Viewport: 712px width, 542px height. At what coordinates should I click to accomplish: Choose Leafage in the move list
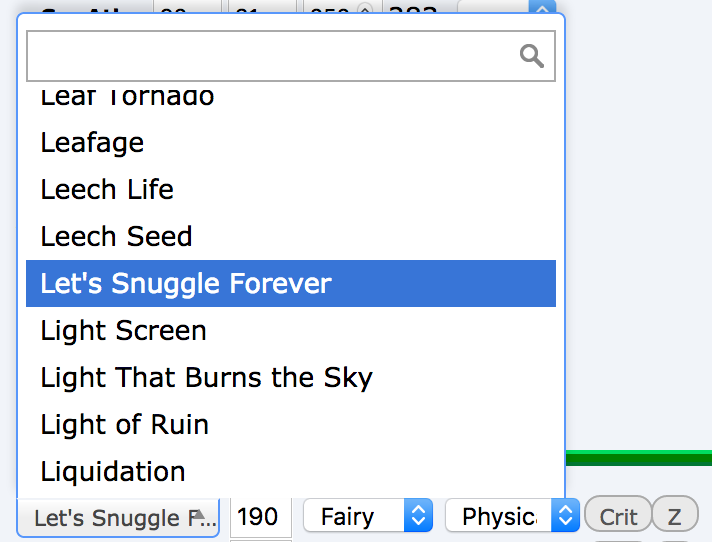[291, 143]
